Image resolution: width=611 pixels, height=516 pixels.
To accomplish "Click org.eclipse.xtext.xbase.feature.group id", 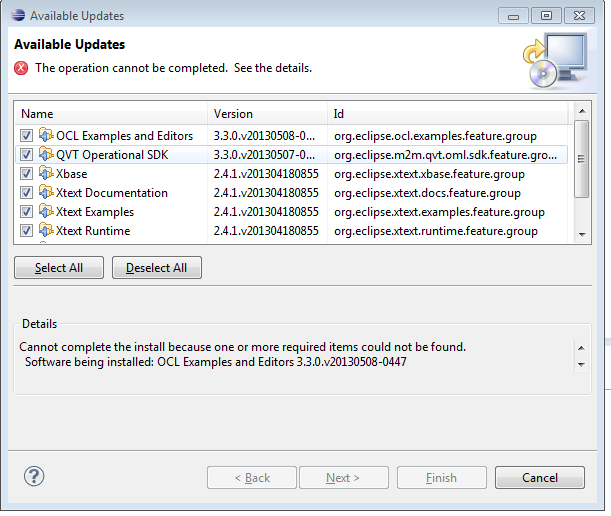I will point(429,174).
